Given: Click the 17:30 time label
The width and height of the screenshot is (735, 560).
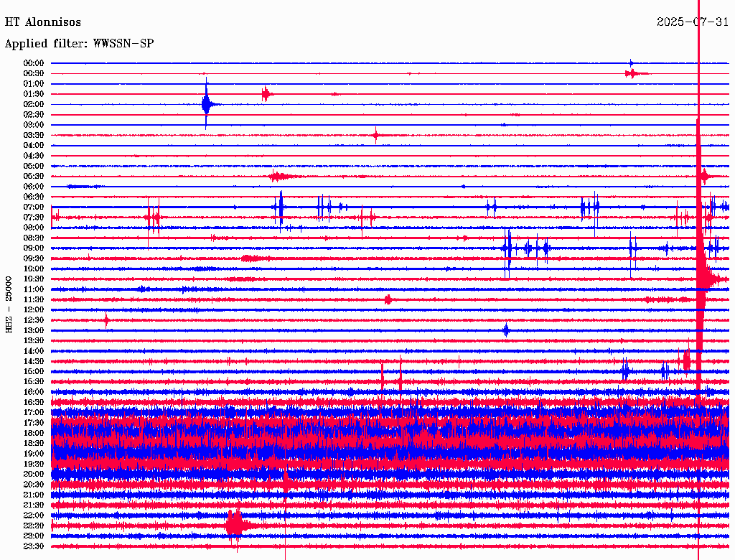Looking at the screenshot, I should point(34,423).
